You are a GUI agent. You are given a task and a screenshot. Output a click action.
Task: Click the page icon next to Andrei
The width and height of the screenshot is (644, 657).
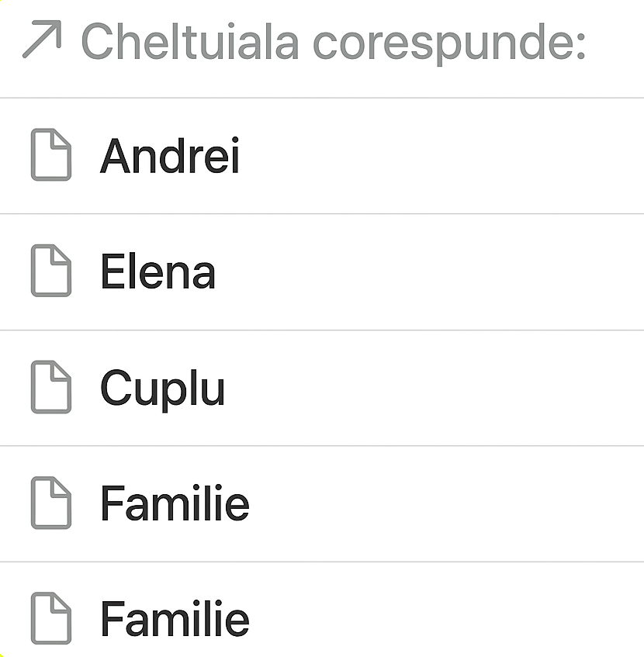click(x=51, y=155)
